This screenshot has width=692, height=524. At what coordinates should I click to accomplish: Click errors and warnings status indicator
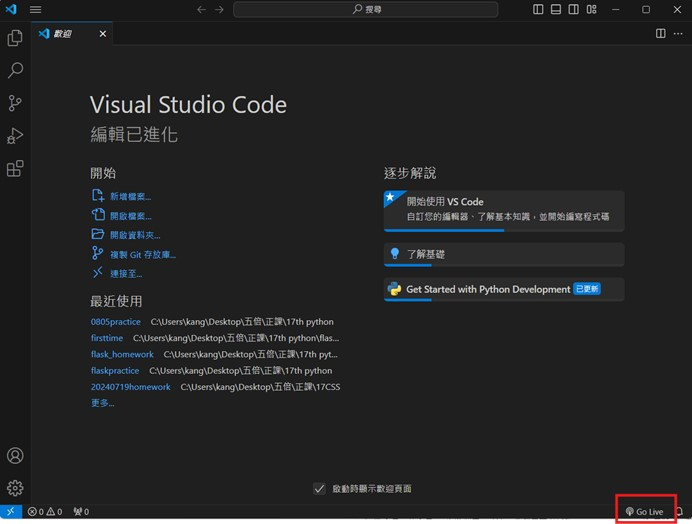tap(45, 512)
